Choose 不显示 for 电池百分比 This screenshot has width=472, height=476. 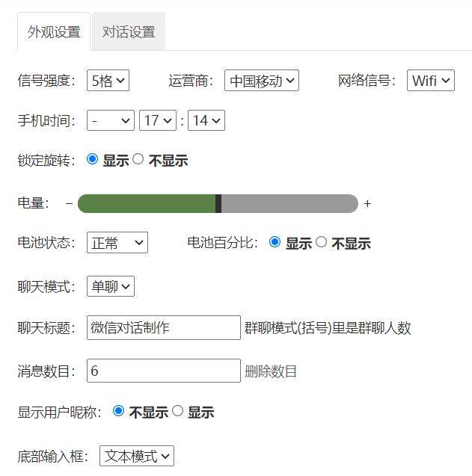(322, 242)
